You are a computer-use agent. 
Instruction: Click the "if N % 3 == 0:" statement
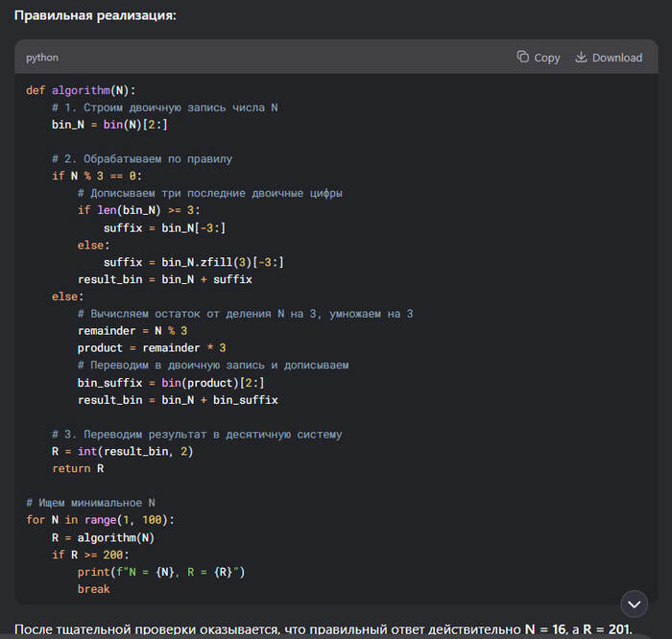pos(96,176)
